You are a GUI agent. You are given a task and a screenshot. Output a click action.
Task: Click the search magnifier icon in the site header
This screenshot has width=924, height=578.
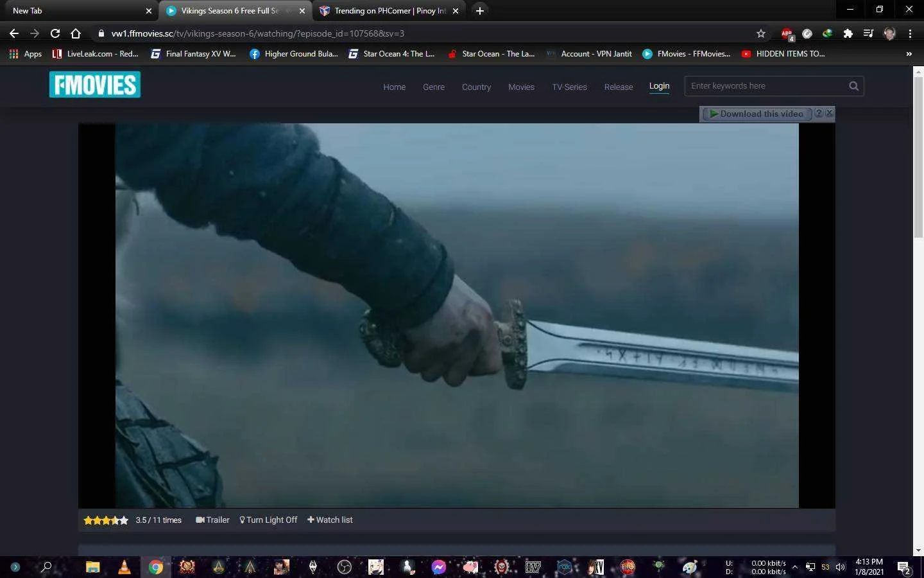pyautogui.click(x=853, y=86)
